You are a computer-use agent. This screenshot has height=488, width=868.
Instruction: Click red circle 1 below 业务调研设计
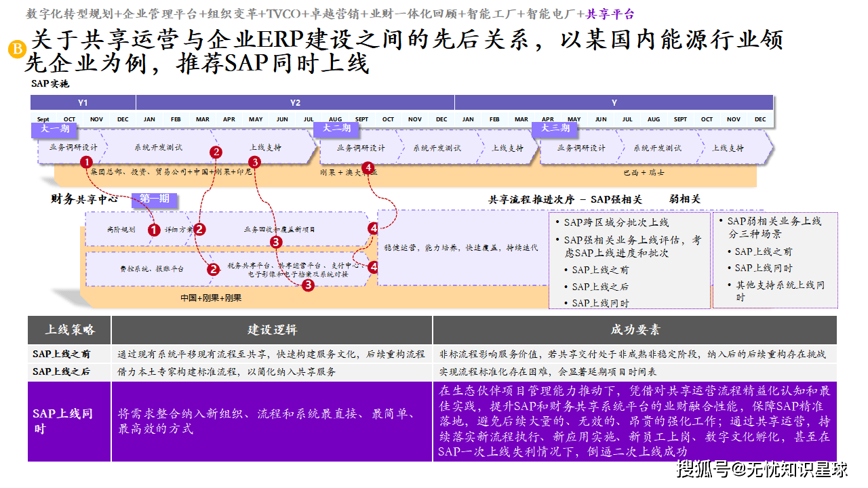click(x=86, y=162)
